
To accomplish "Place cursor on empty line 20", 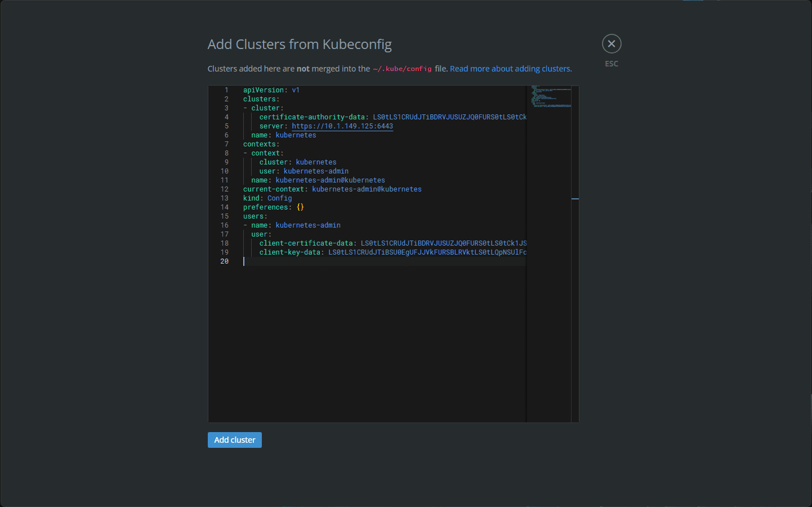I will click(x=338, y=261).
